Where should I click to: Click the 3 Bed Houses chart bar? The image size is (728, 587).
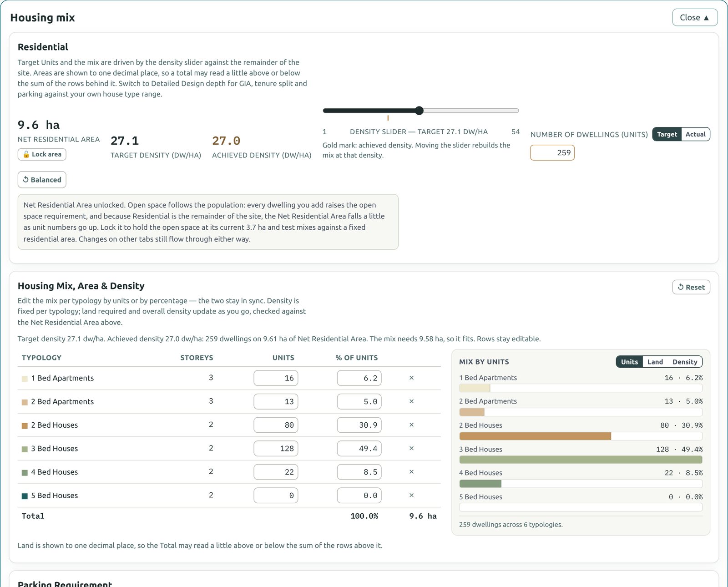pyautogui.click(x=581, y=460)
